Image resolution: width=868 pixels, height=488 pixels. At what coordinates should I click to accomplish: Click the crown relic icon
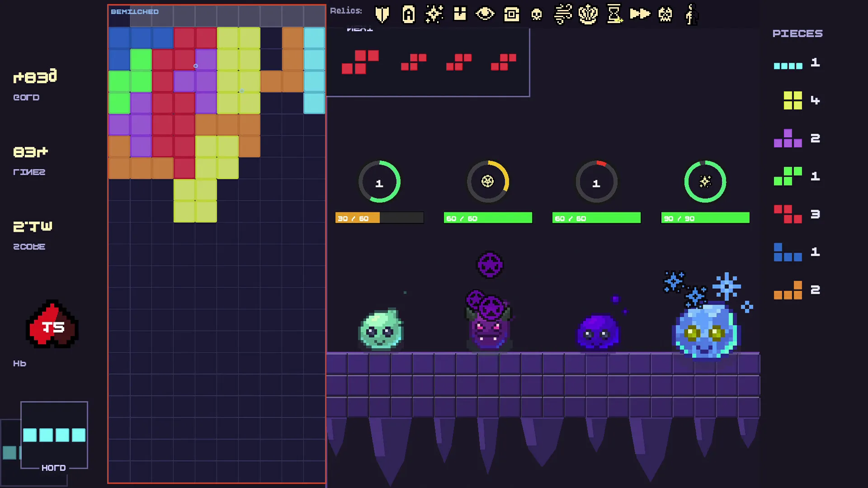tap(588, 14)
